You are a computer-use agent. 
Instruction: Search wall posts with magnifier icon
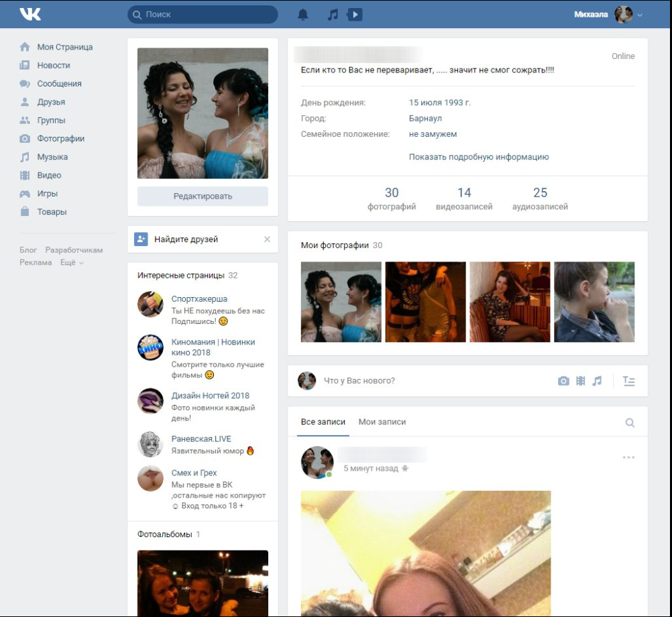pyautogui.click(x=630, y=423)
